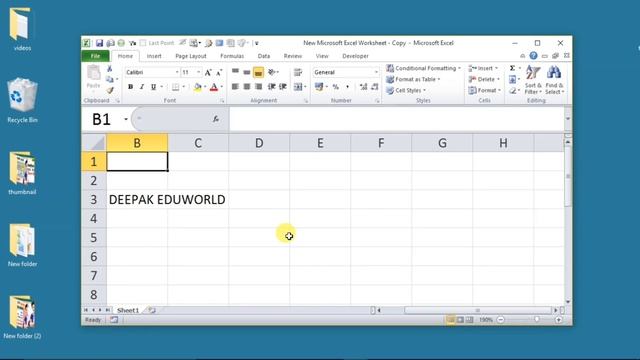Open the Sort & Filter dropdown
Image resolution: width=640 pixels, height=360 pixels.
point(533,80)
